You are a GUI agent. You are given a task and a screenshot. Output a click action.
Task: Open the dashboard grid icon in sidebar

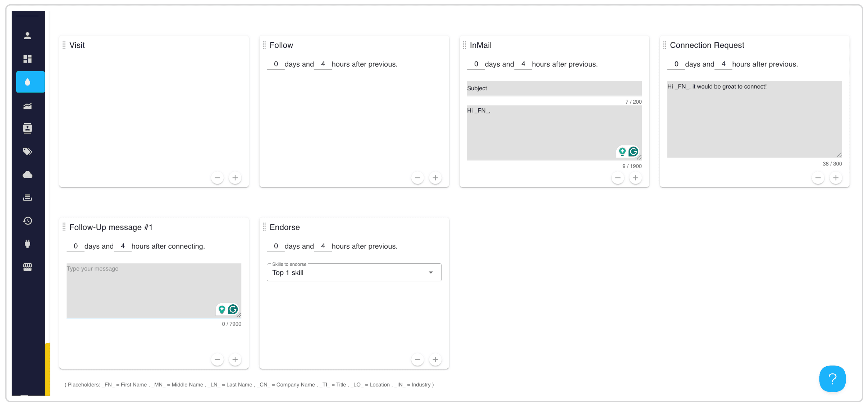point(28,59)
